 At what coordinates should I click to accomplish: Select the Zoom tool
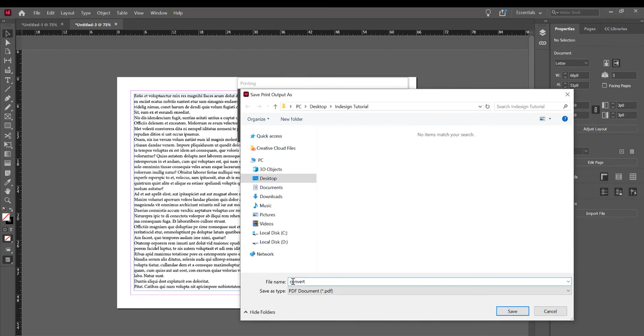(8, 200)
